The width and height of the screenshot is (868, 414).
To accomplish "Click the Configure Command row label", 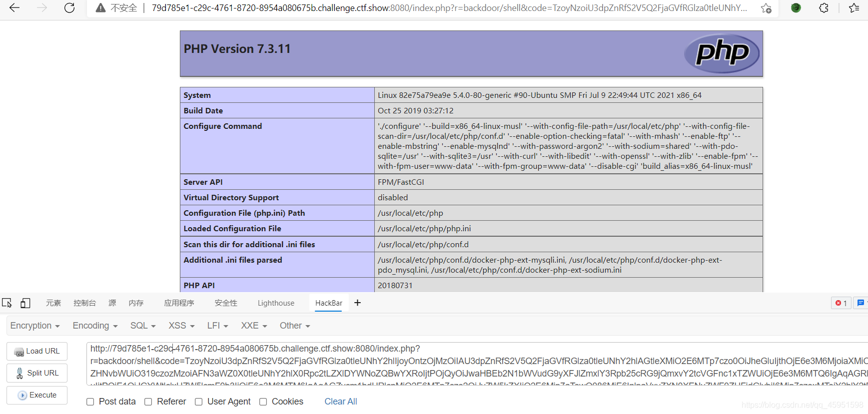I will [x=222, y=126].
